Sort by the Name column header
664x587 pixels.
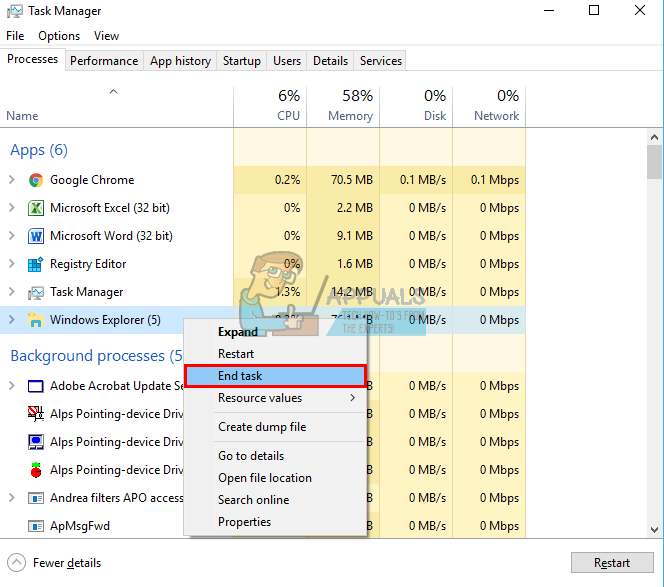pos(116,107)
